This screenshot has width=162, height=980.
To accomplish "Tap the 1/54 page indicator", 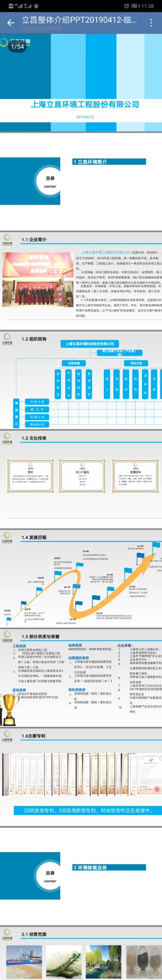I will click(x=17, y=46).
